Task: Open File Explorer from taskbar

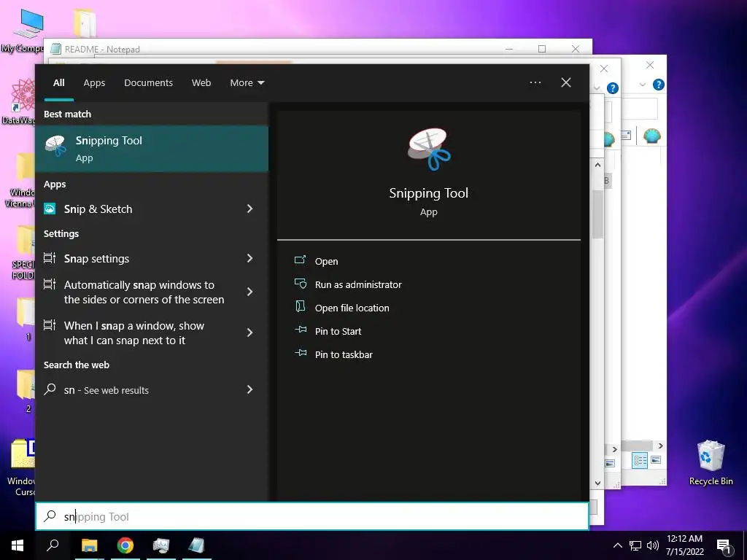Action: [x=89, y=545]
